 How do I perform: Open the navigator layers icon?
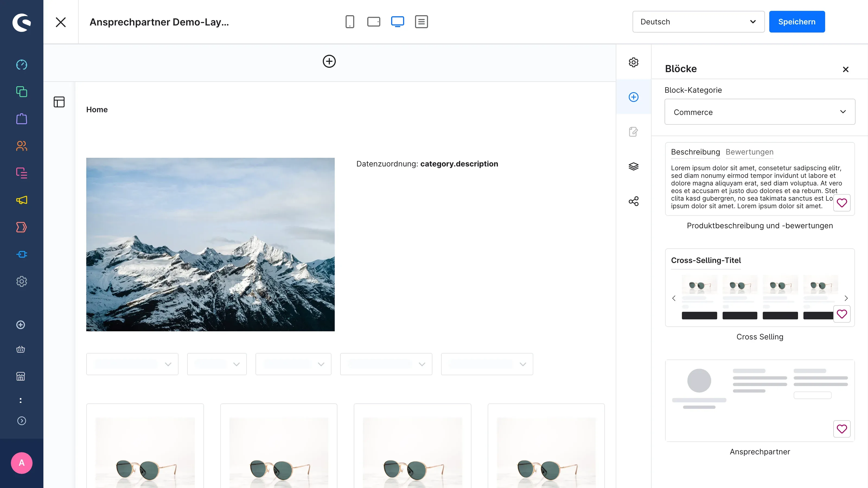click(633, 166)
